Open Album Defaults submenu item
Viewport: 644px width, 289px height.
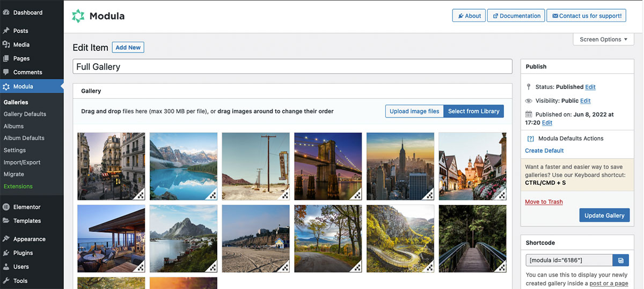click(24, 138)
